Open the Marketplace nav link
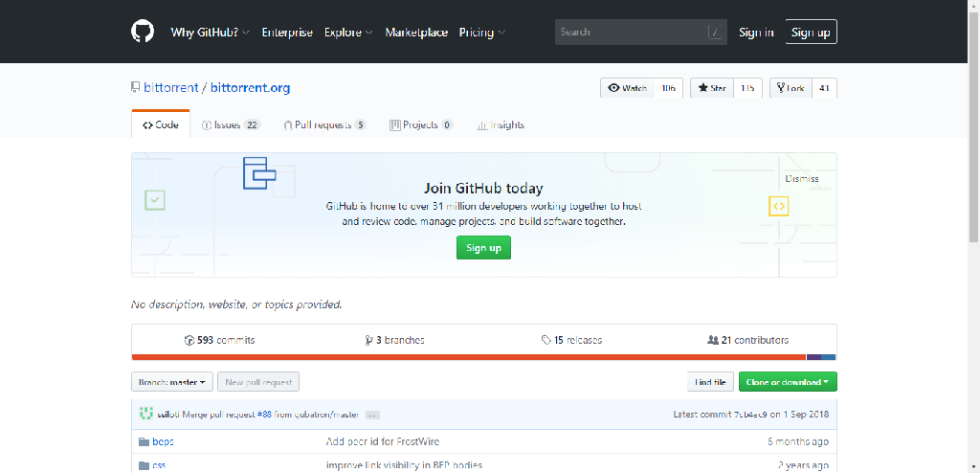The image size is (980, 473). tap(416, 33)
